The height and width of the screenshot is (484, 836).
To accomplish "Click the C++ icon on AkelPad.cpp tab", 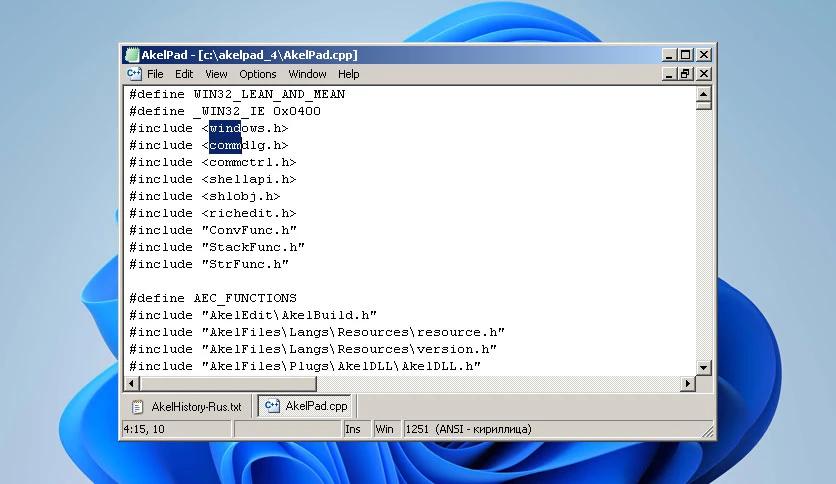I will (272, 406).
